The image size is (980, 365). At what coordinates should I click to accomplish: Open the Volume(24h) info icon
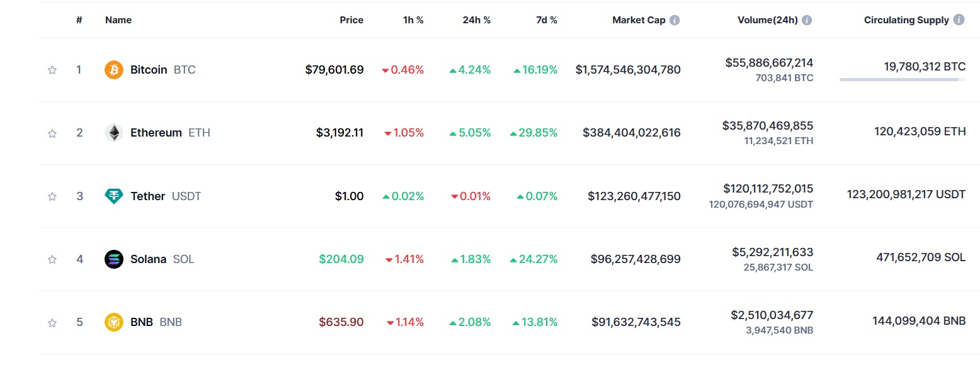tap(807, 20)
